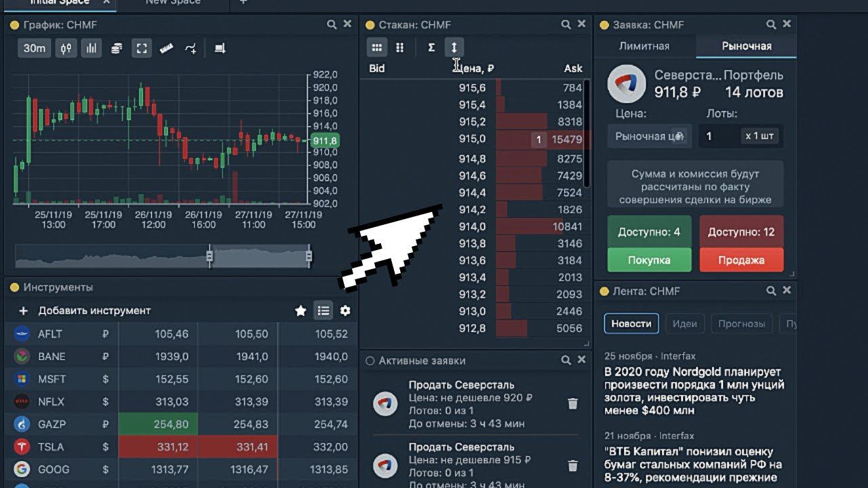Viewport: 868px width, 488px height.
Task: Click the add drawing line tool
Action: coord(191,48)
